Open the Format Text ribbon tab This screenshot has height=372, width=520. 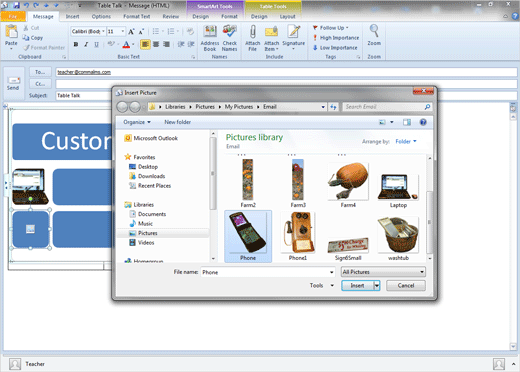click(x=137, y=16)
